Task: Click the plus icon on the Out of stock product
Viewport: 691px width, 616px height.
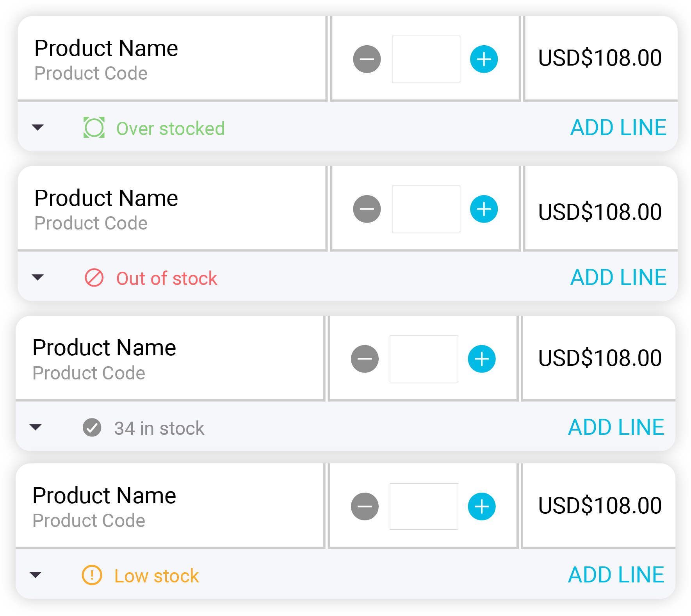Action: click(x=483, y=209)
